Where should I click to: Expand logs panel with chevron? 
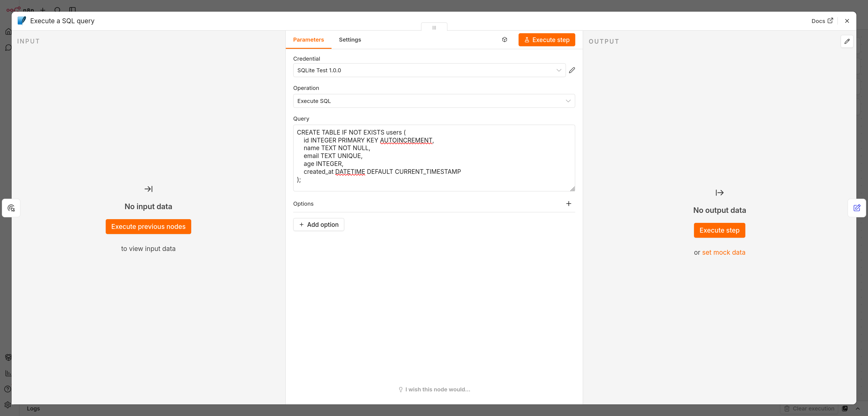(858, 409)
